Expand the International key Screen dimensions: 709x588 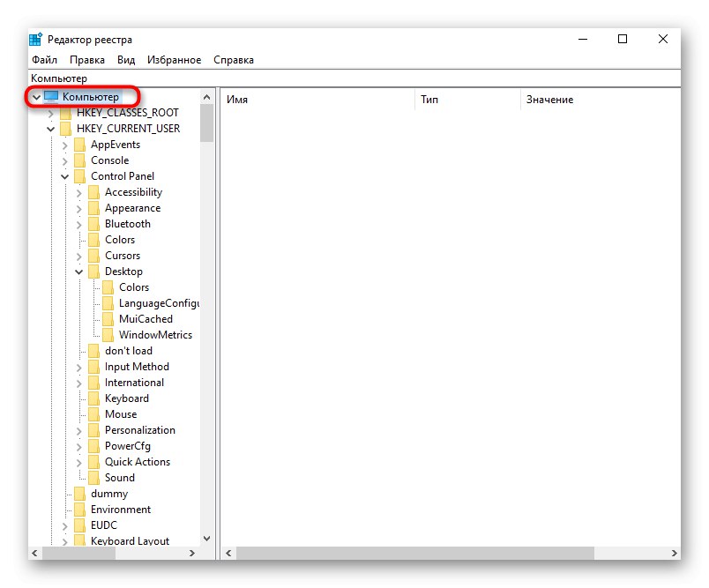click(78, 383)
